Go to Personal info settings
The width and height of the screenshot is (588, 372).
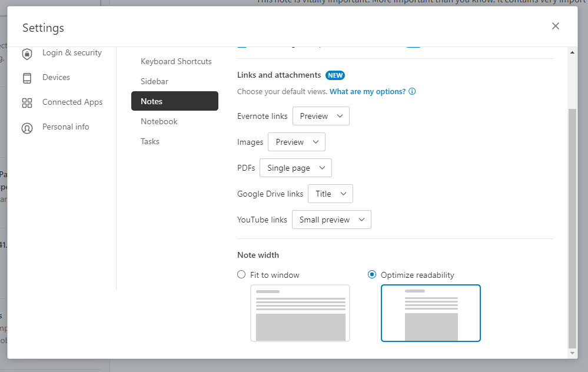65,127
